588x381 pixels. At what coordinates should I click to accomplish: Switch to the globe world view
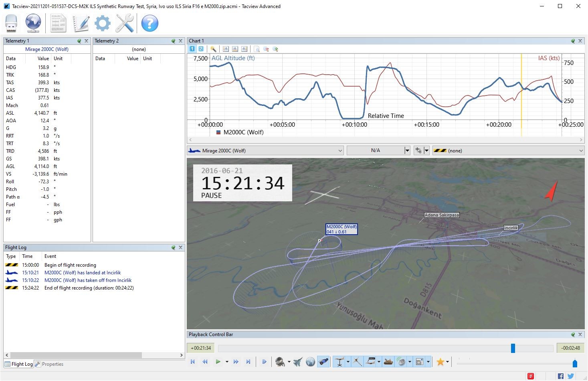pyautogui.click(x=310, y=362)
